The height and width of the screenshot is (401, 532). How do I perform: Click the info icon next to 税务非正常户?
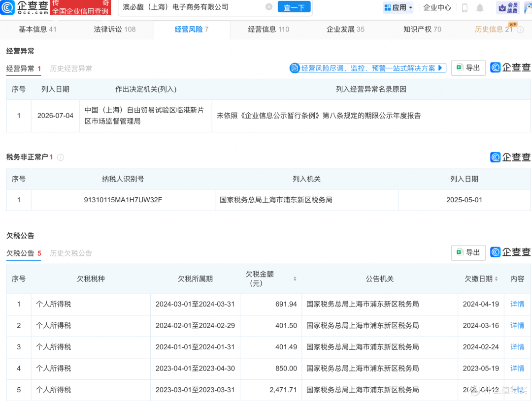(61, 157)
